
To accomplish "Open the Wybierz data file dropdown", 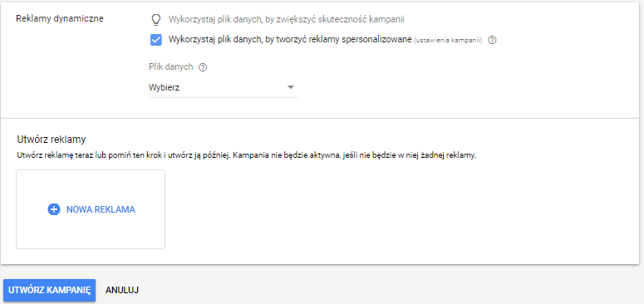I will coord(223,87).
